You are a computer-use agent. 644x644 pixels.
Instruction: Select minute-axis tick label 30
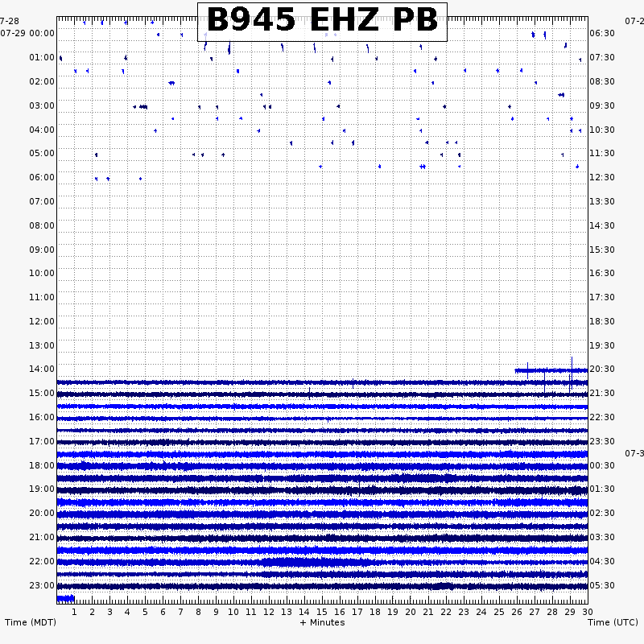coord(588,612)
